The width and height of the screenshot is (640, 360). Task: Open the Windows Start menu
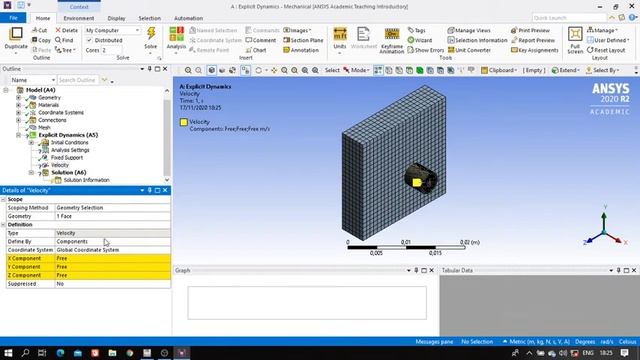(8, 353)
